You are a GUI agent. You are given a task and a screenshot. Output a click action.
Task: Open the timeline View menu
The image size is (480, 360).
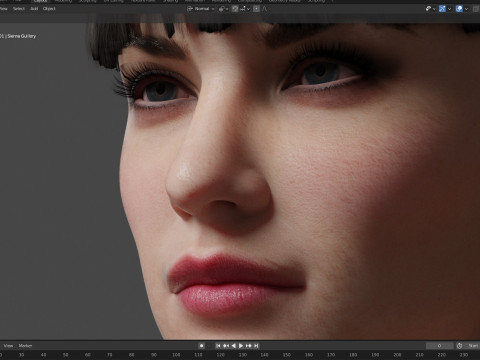point(8,346)
